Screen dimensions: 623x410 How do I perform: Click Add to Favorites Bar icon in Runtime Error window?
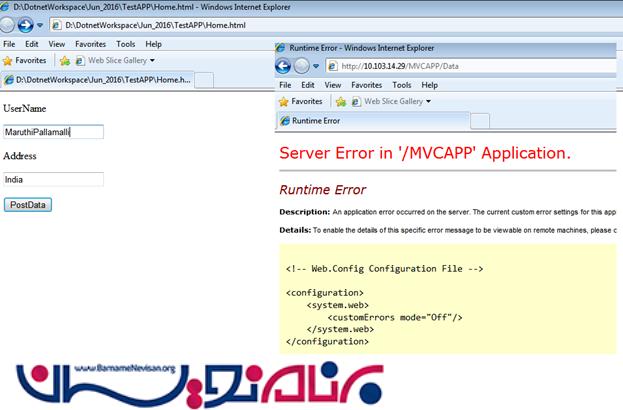click(x=341, y=101)
